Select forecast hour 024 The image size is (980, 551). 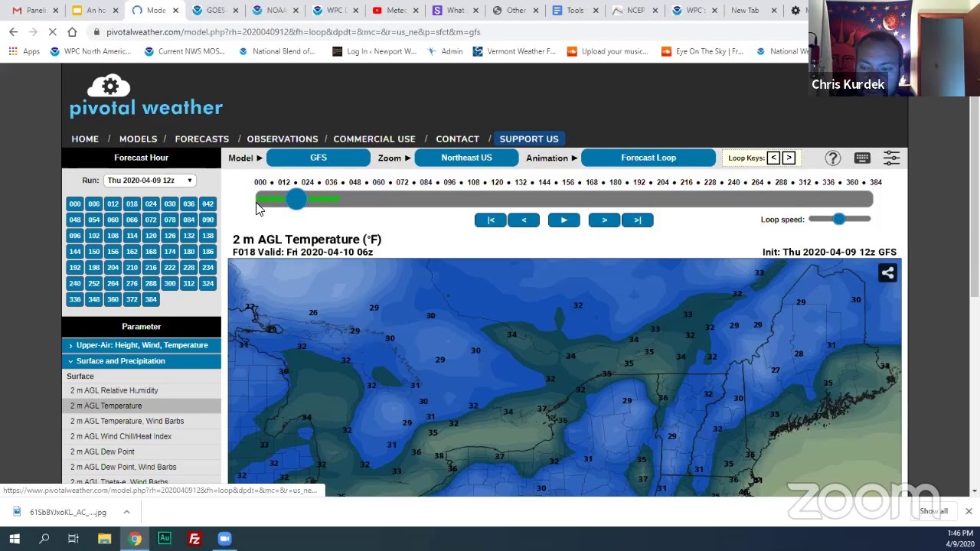pos(151,204)
